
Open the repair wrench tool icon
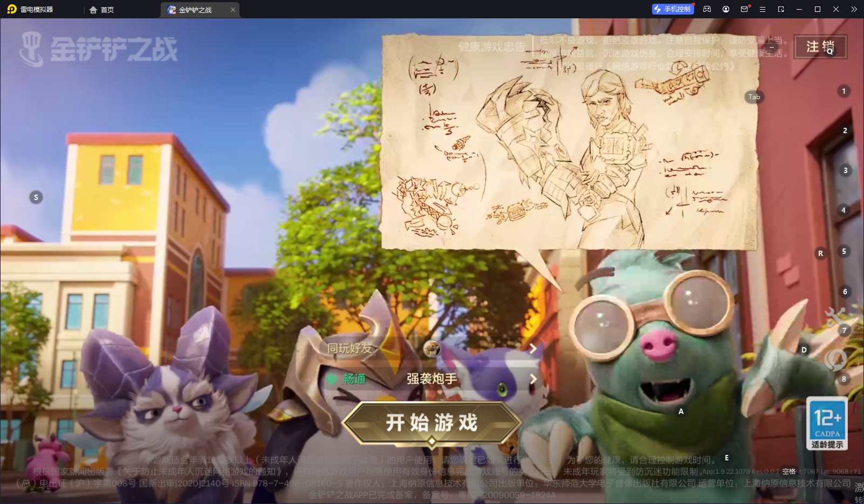[835, 317]
